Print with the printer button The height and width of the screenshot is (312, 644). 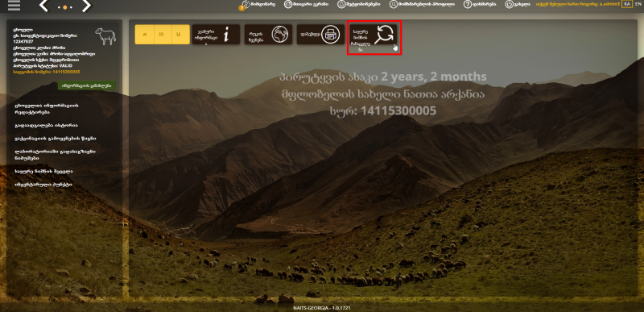tap(320, 35)
